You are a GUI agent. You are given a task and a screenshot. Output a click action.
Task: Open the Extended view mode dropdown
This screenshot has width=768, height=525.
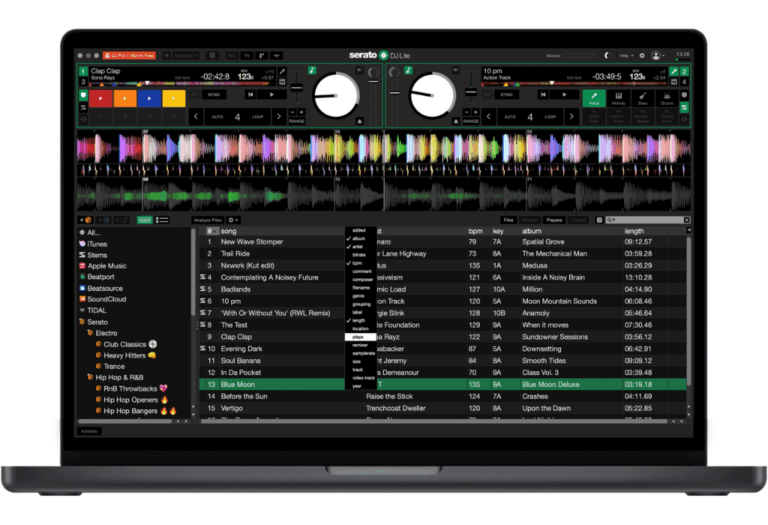pyautogui.click(x=185, y=56)
